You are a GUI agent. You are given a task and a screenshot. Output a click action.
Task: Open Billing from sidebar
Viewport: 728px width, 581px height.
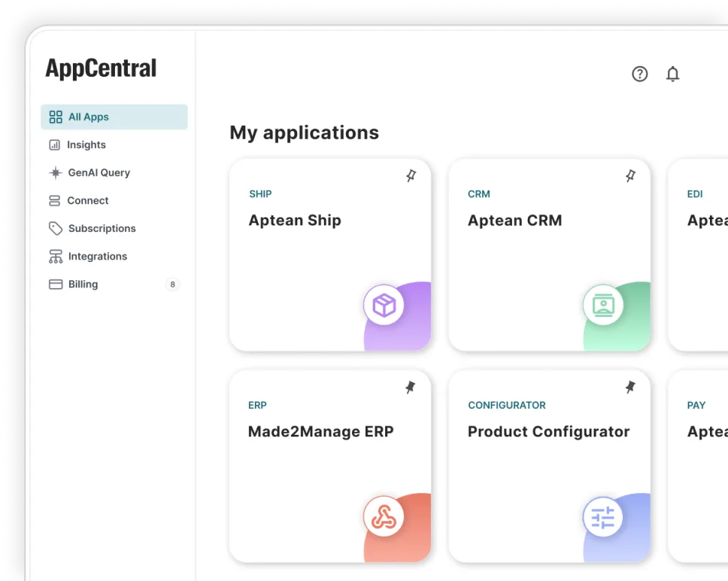[x=114, y=284]
